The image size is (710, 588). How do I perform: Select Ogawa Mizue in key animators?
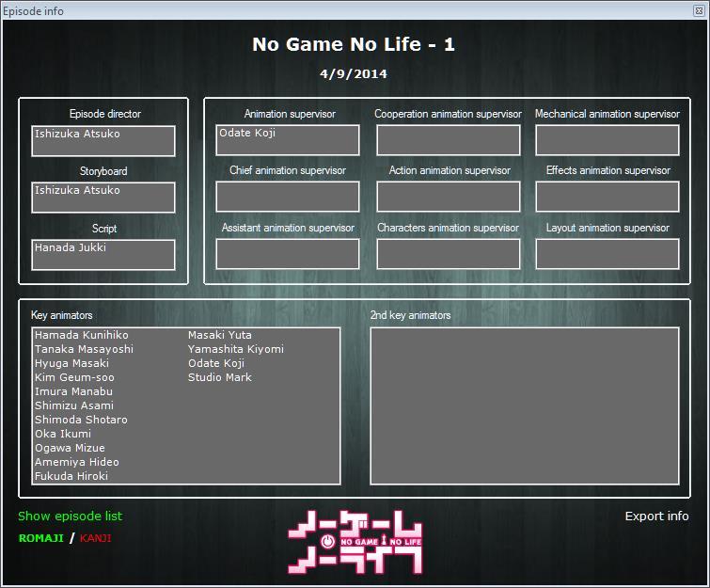point(70,448)
